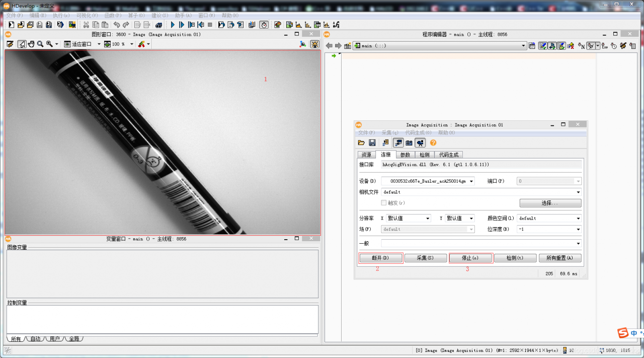Select the hand pan tool in graphics window
This screenshot has width=644, height=358.
pyautogui.click(x=31, y=44)
